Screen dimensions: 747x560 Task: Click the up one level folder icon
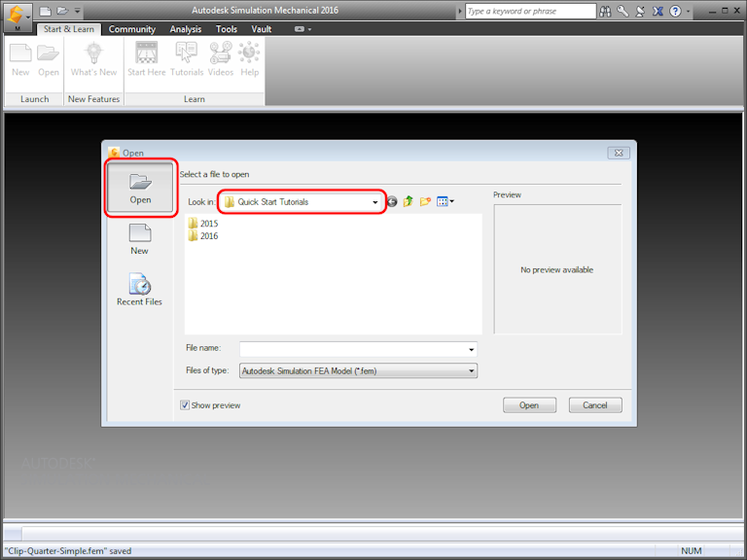[409, 201]
